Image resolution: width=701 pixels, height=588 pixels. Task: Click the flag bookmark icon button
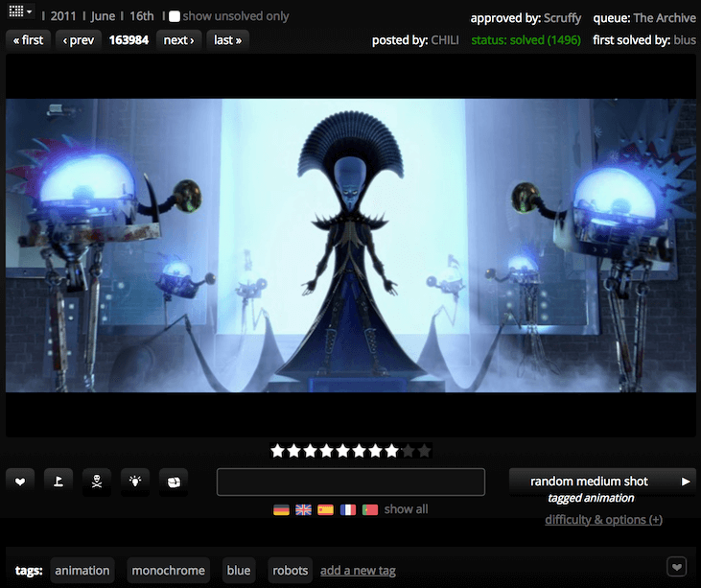tap(58, 482)
